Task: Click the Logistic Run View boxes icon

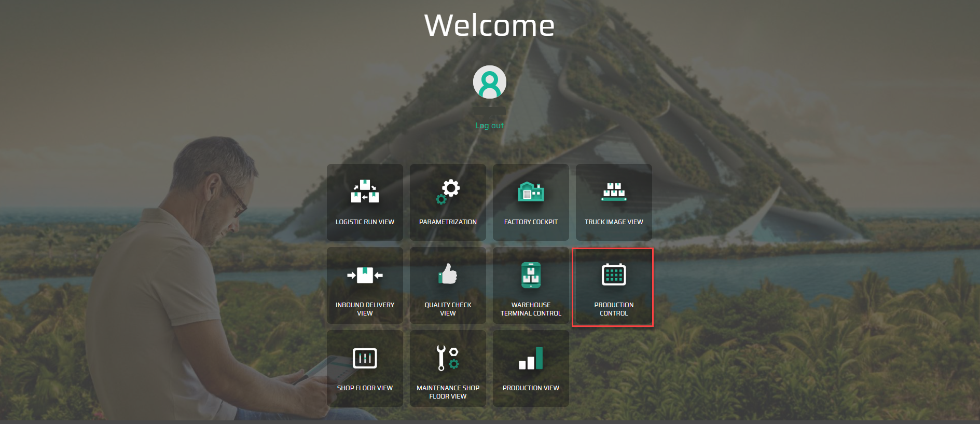Action: pyautogui.click(x=365, y=192)
